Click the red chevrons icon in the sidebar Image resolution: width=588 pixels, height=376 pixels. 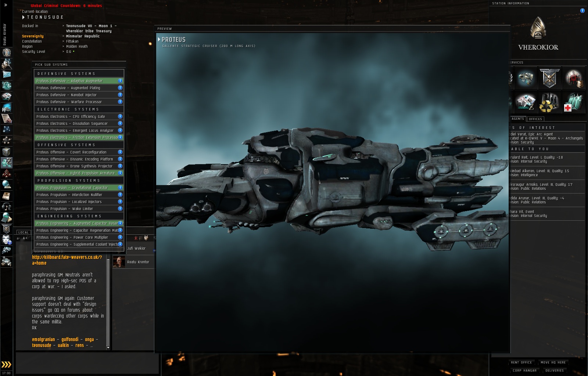click(6, 174)
